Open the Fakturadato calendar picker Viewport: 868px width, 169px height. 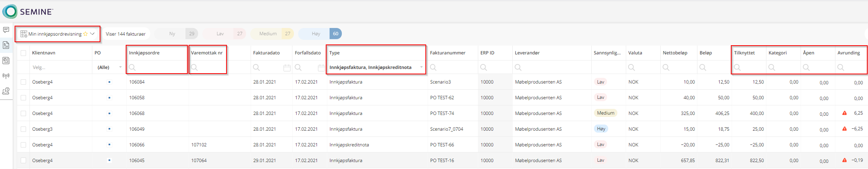tap(287, 68)
